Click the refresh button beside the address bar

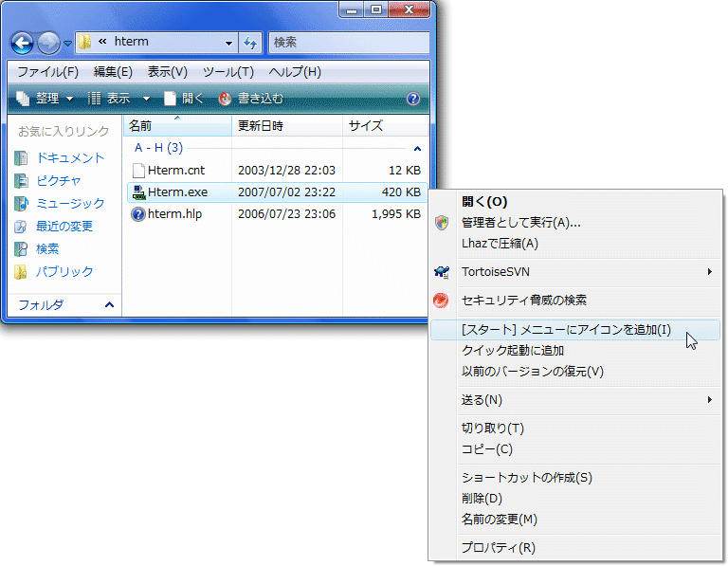click(250, 44)
